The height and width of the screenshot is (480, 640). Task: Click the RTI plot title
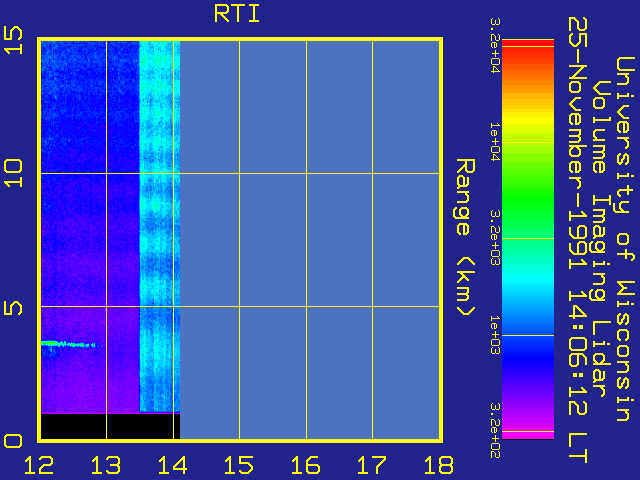pos(237,14)
